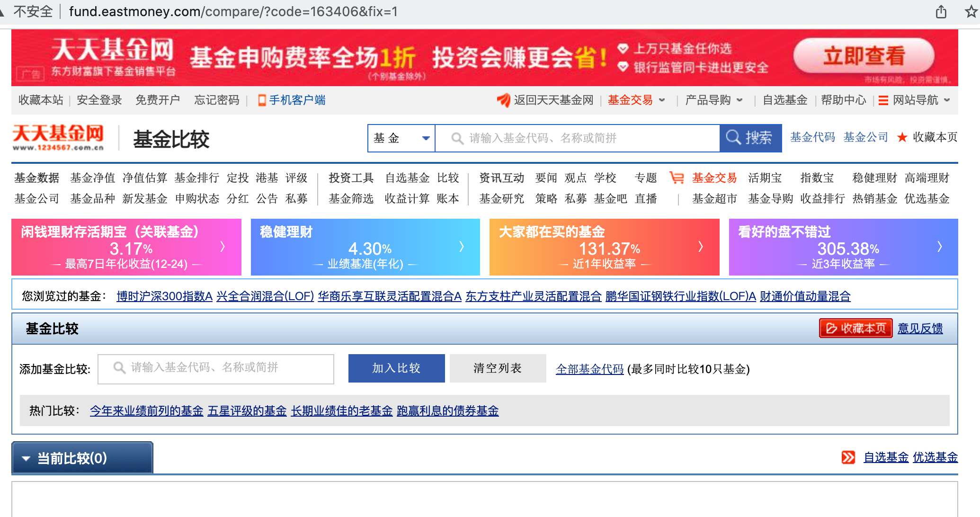The width and height of the screenshot is (980, 517).
Task: Click the browser share icon
Action: (941, 11)
